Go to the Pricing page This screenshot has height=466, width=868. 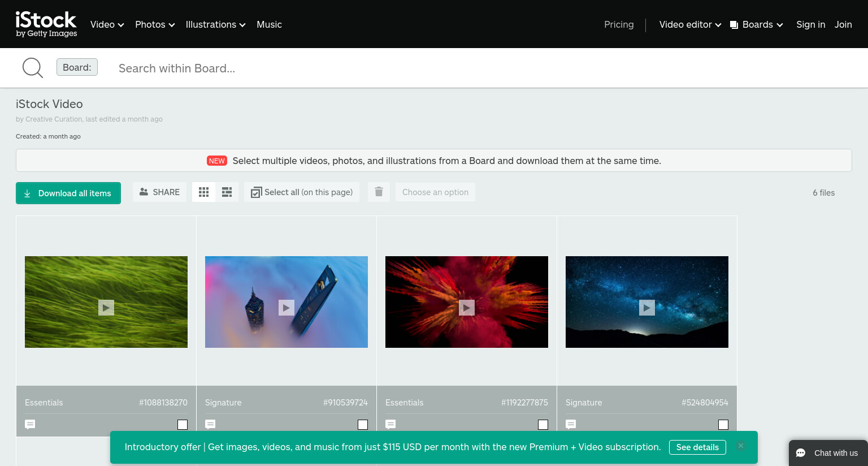(619, 24)
